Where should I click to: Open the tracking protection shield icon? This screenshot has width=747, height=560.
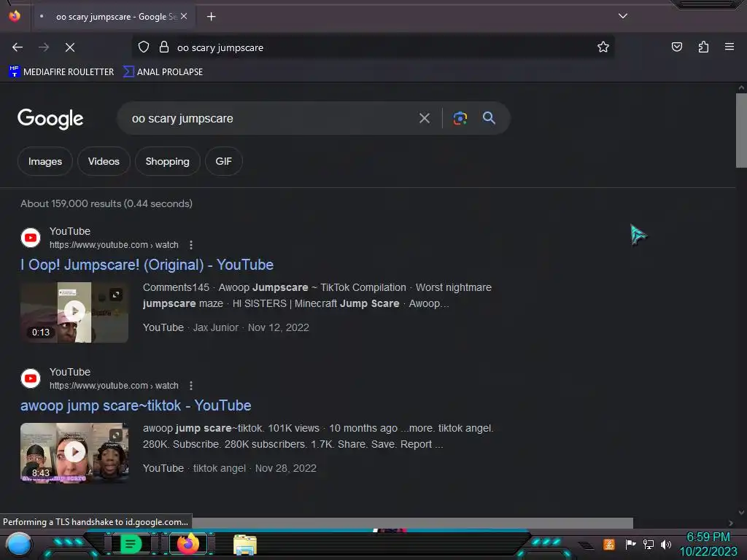(x=144, y=47)
